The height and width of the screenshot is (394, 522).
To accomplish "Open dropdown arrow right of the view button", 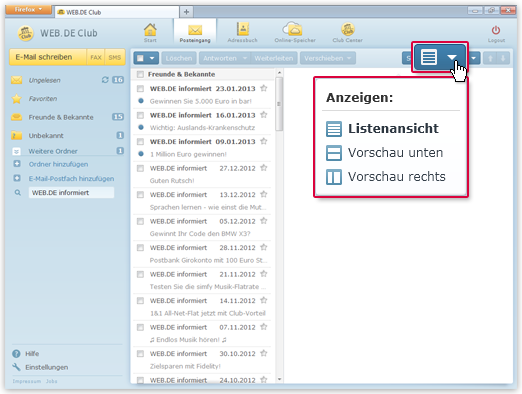I will click(x=473, y=58).
